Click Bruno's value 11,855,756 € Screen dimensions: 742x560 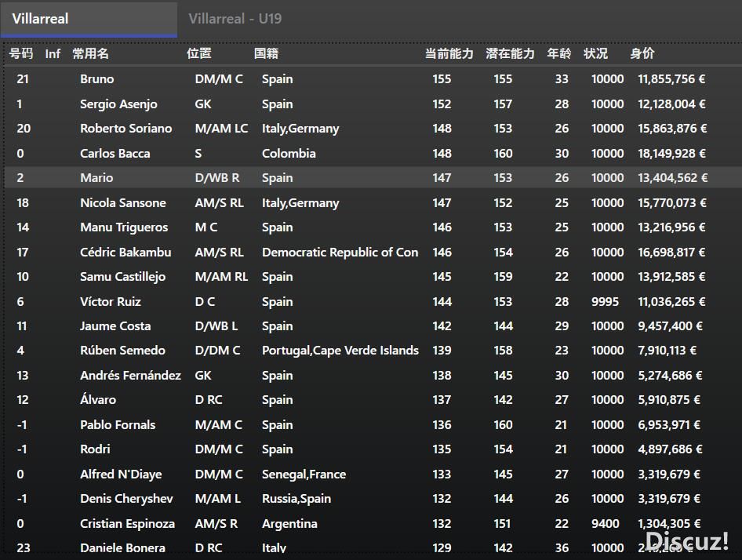point(671,79)
